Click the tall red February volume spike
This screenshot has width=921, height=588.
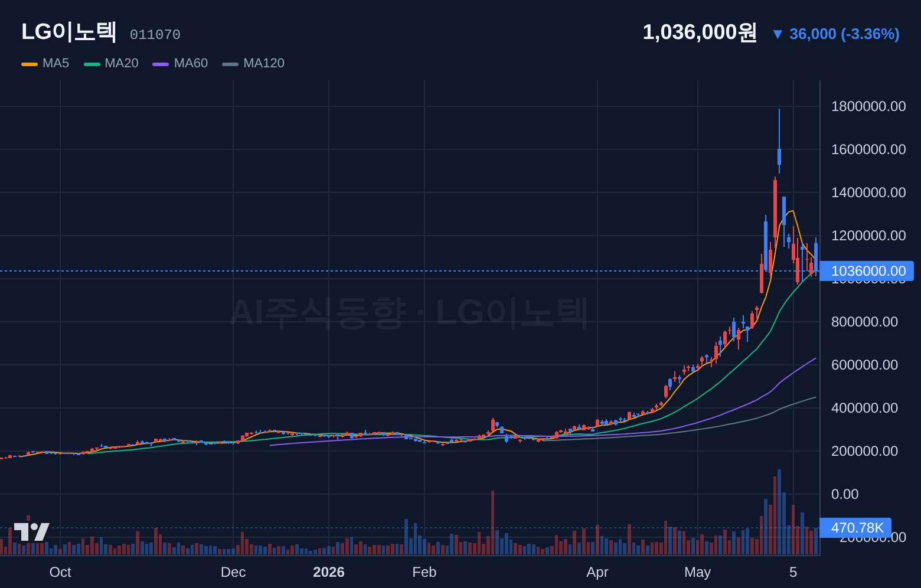pyautogui.click(x=493, y=522)
